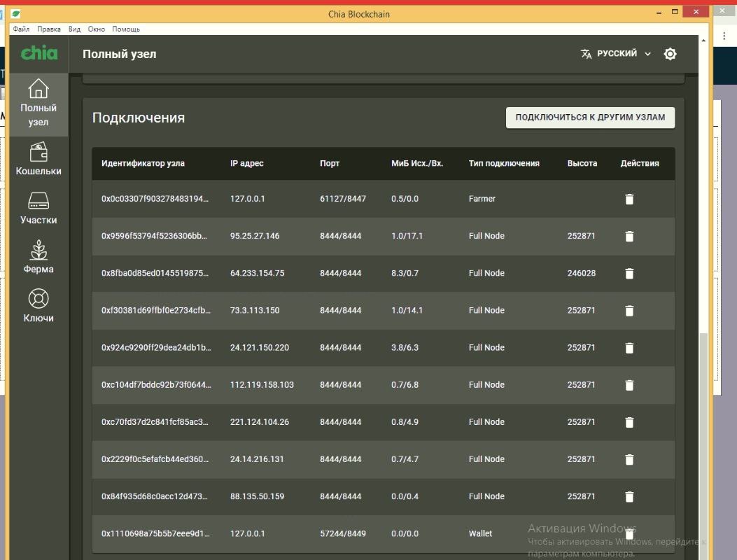Click IP адрес column header

coord(247,163)
